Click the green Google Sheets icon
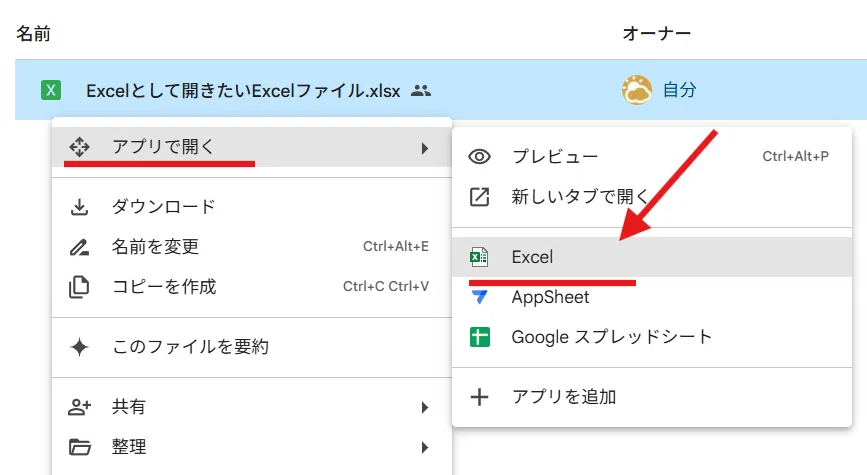This screenshot has height=475, width=867. click(479, 337)
